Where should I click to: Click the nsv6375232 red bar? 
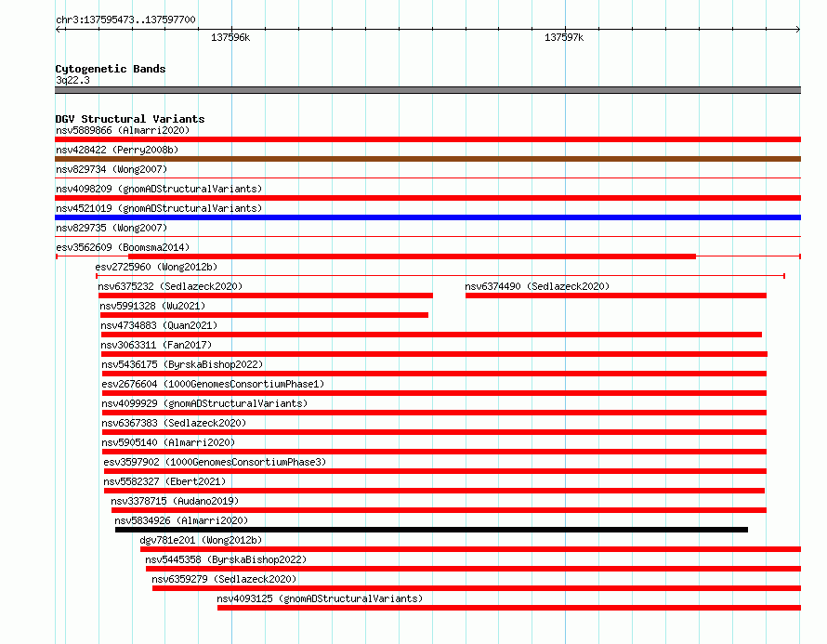tap(266, 296)
